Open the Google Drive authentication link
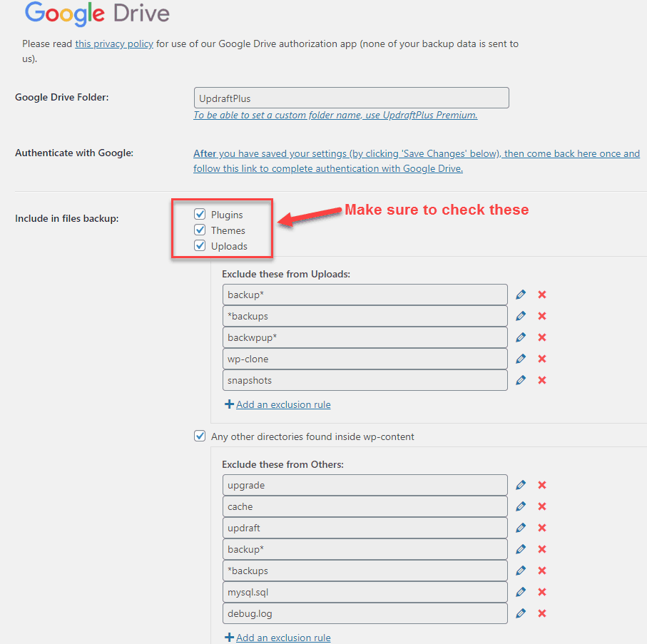The image size is (647, 644). pos(417,161)
